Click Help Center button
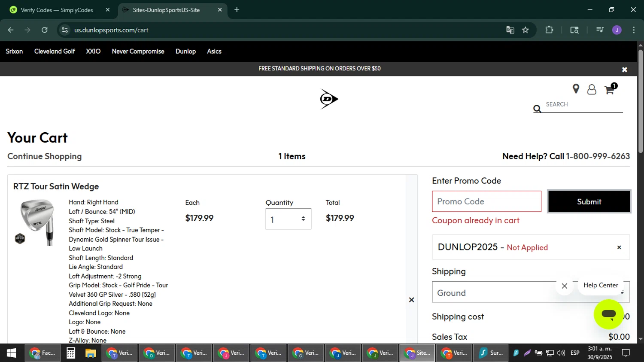The height and width of the screenshot is (362, 644). [x=601, y=285]
